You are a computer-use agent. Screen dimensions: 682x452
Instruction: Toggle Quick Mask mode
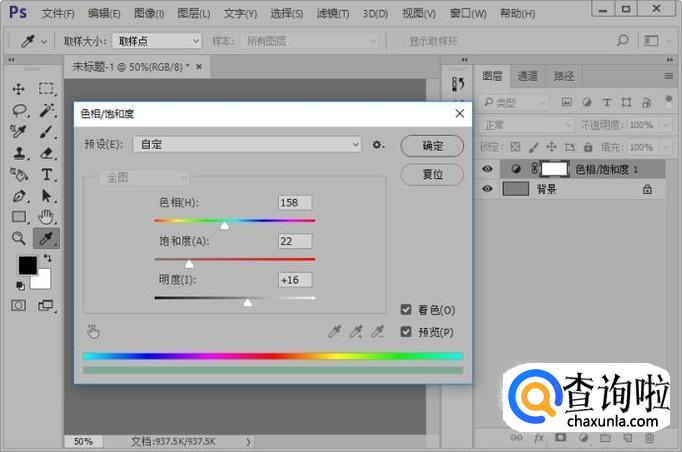(18, 305)
